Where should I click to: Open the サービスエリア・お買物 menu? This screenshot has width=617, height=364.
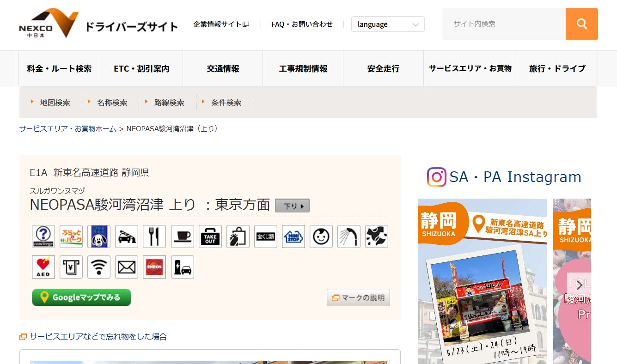tap(470, 68)
